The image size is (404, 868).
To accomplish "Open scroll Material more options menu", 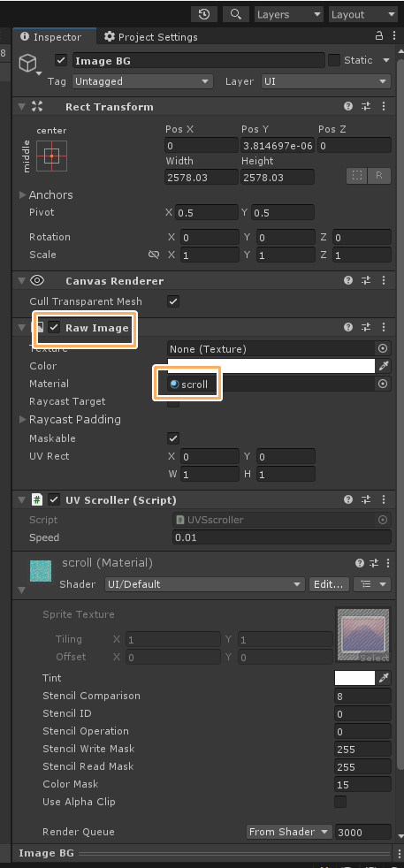I will pyautogui.click(x=387, y=564).
